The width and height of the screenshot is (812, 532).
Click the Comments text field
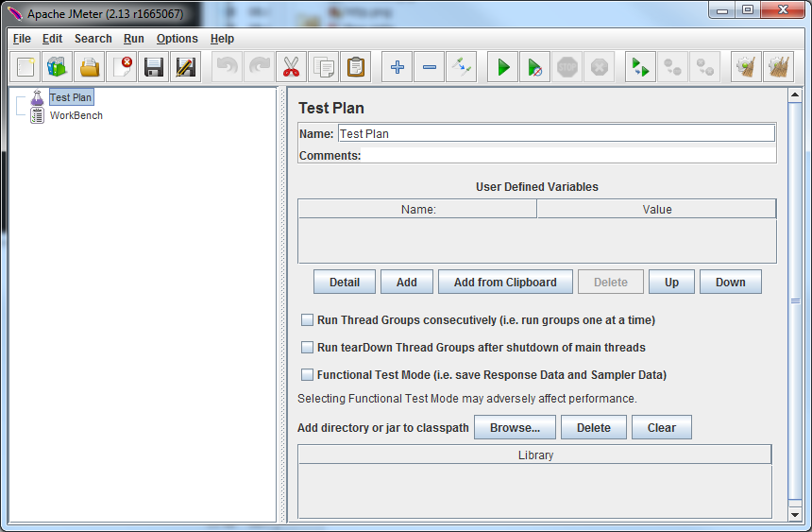(568, 156)
